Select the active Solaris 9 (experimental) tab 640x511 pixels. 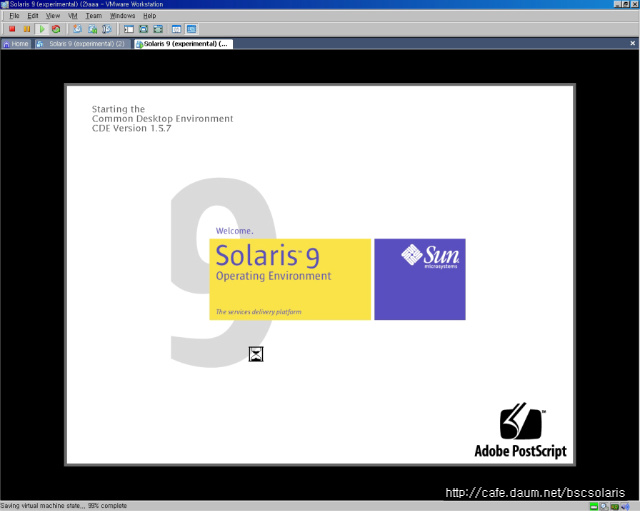(x=183, y=44)
